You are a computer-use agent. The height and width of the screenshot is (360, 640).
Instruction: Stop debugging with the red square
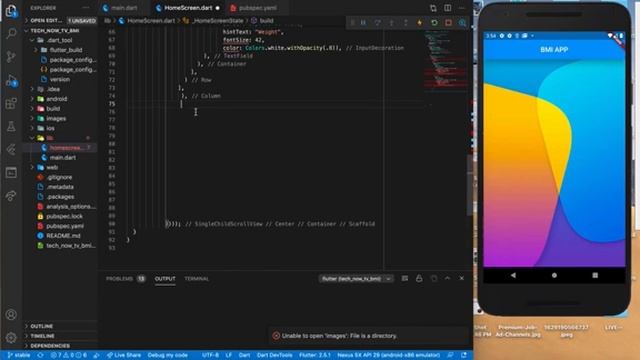pyautogui.click(x=448, y=23)
